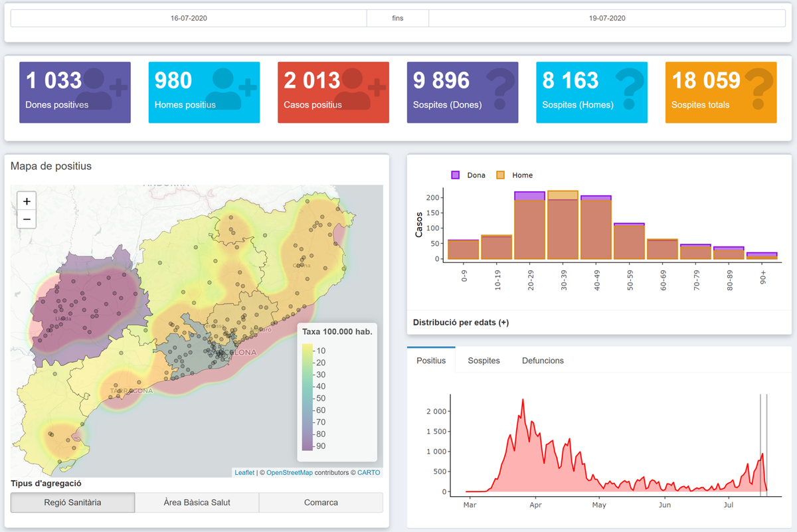Click the 0-9 age group bar
This screenshot has width=797, height=532.
[463, 250]
